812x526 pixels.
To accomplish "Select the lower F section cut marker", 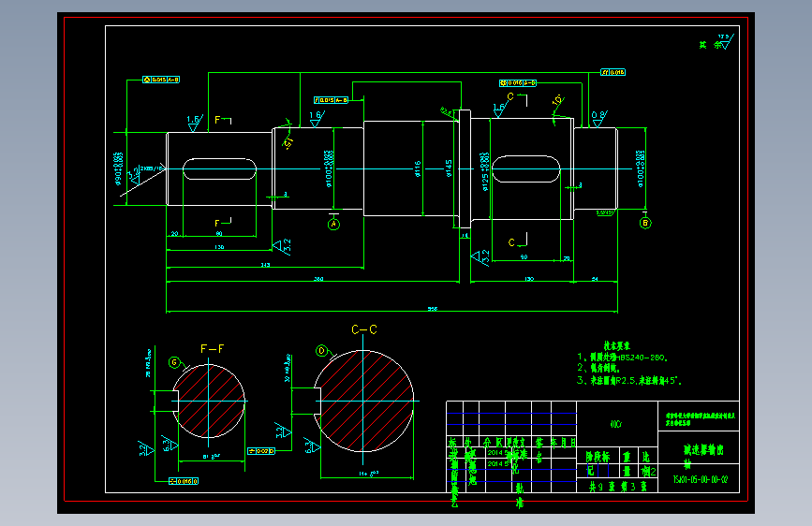I will [x=223, y=223].
